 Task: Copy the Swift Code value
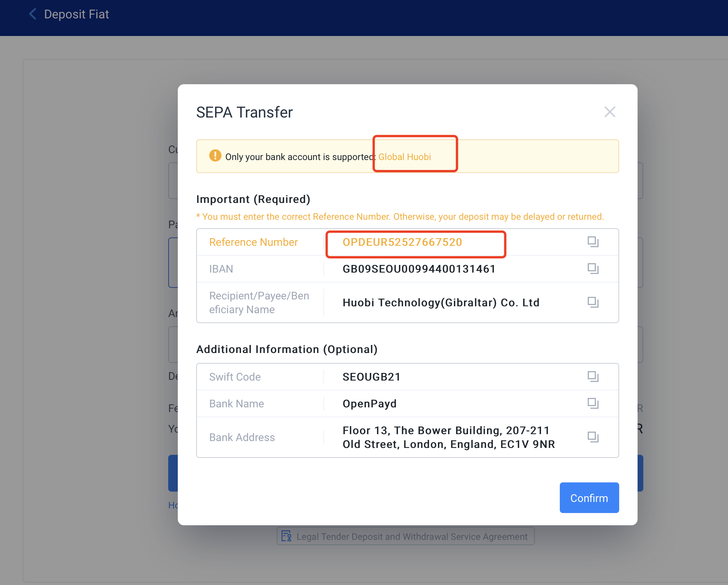tap(593, 376)
